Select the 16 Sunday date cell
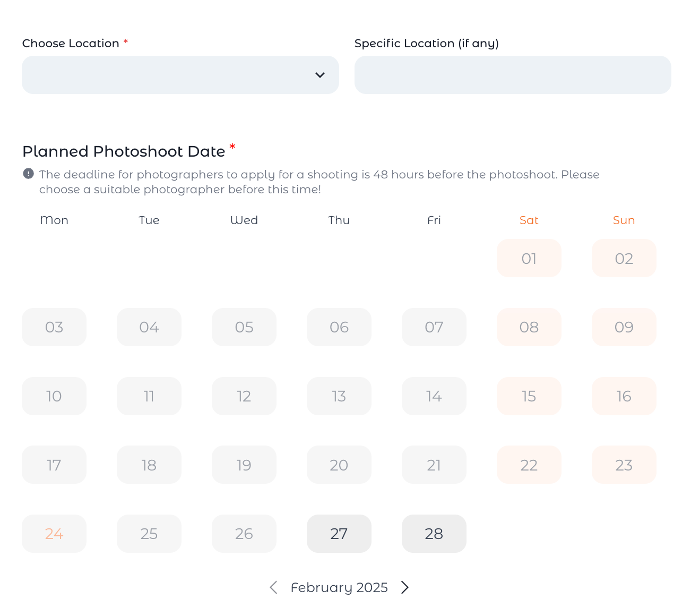 pos(624,396)
